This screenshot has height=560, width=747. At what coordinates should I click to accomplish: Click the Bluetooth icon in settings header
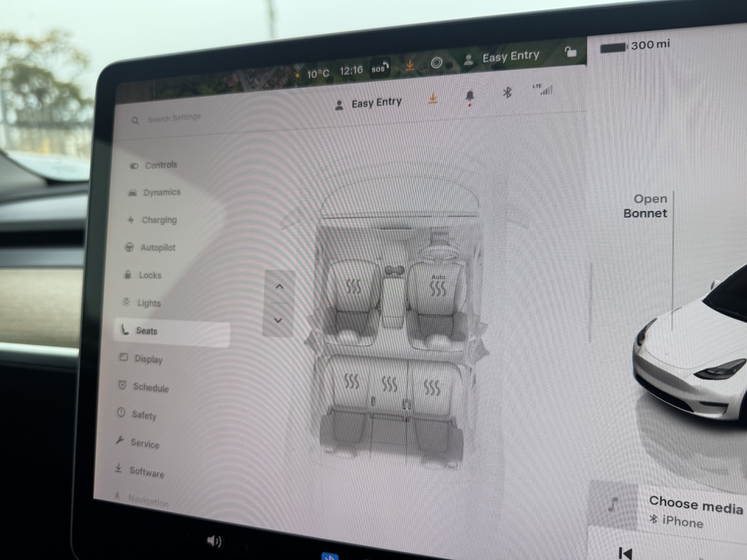(507, 92)
